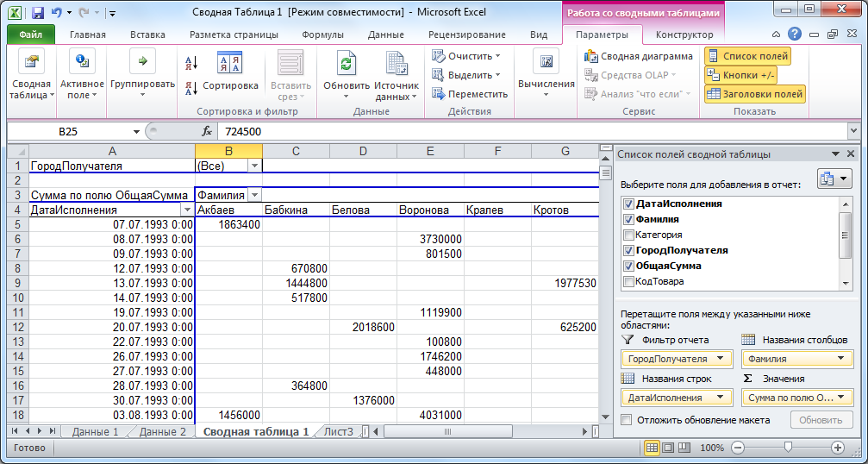
Task: Click the Группировать arrow icon
Action: tap(142, 60)
